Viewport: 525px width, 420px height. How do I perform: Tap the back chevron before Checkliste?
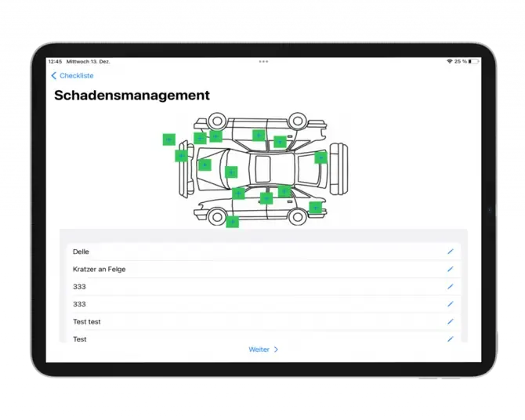coord(53,76)
